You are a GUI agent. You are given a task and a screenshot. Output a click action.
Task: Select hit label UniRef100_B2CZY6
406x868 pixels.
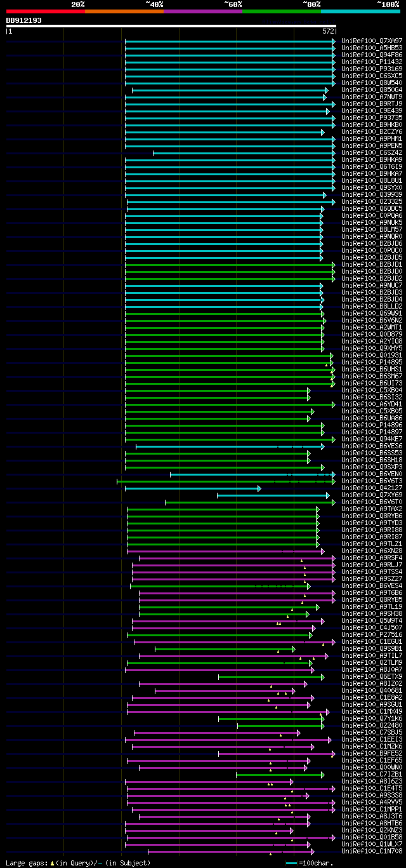(x=372, y=131)
